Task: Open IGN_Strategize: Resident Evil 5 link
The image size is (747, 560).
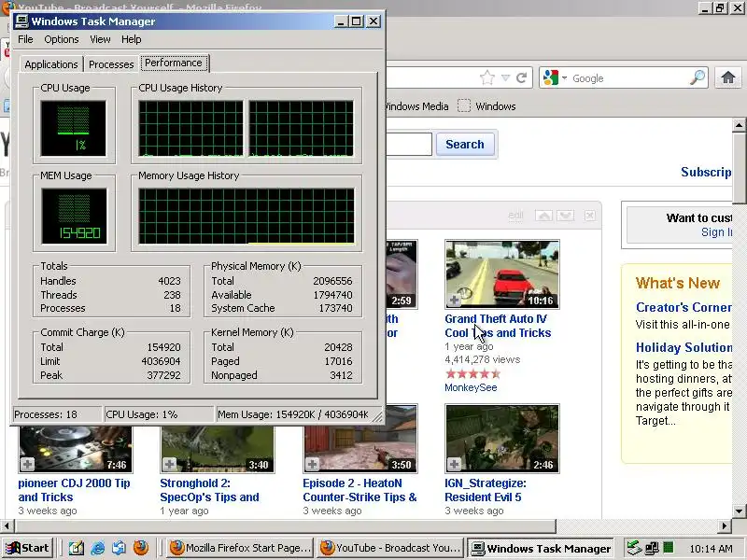Action: click(486, 490)
